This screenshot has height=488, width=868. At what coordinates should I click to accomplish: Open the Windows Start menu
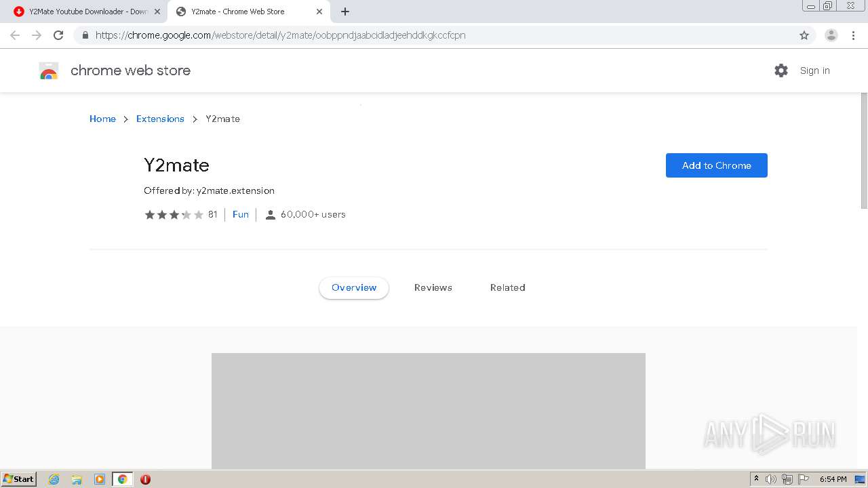19,479
